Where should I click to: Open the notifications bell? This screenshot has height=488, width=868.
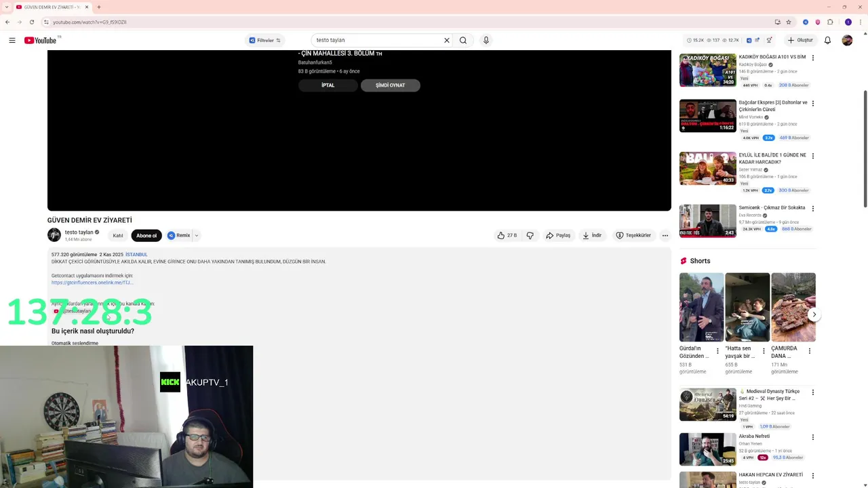(827, 40)
